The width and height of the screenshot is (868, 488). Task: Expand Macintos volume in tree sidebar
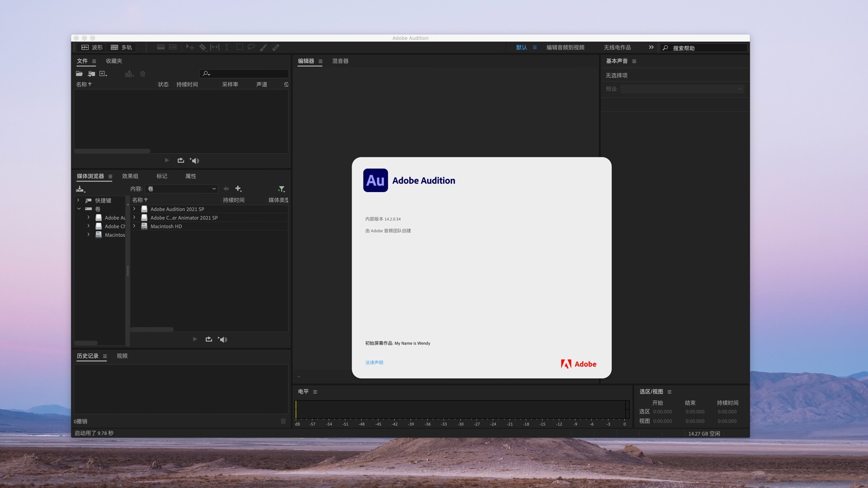click(x=89, y=235)
